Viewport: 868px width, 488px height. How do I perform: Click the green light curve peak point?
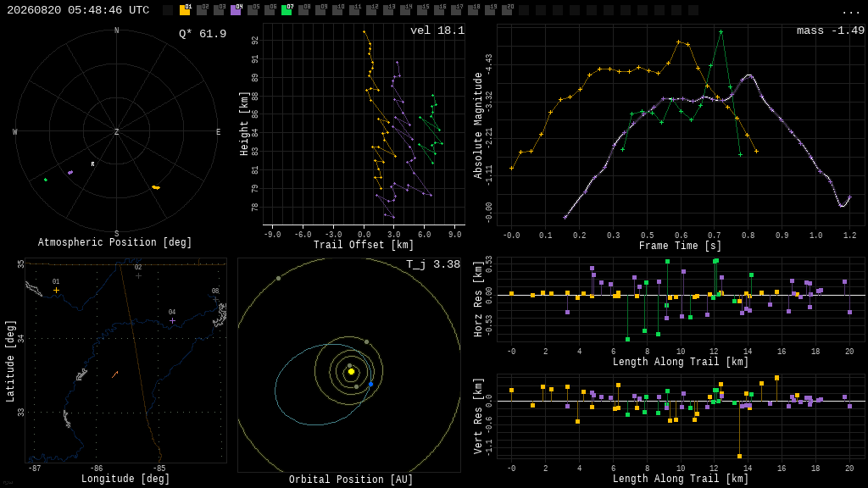click(721, 32)
